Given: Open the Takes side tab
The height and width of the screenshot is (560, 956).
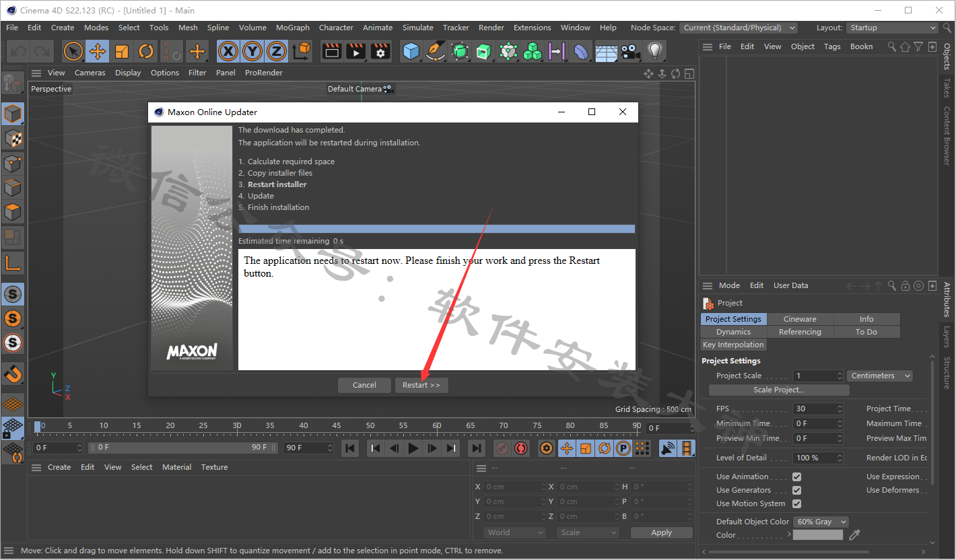Looking at the screenshot, I should 947,87.
